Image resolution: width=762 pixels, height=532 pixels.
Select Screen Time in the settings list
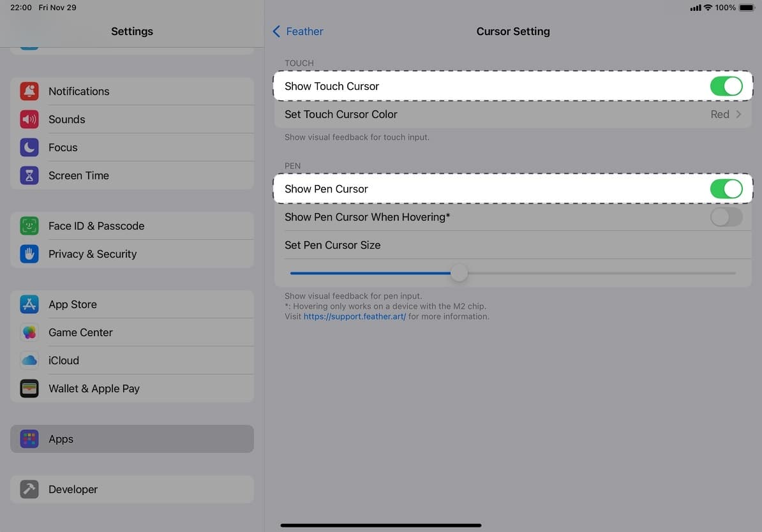click(131, 175)
